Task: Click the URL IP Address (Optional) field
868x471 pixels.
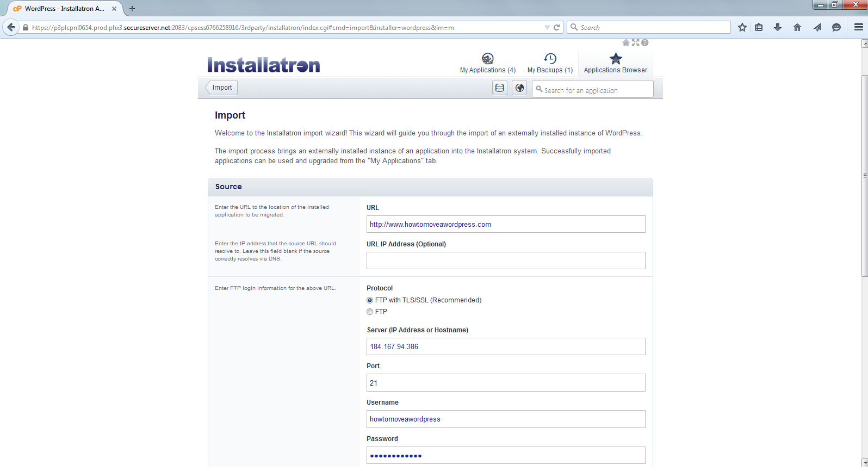Action: tap(506, 261)
